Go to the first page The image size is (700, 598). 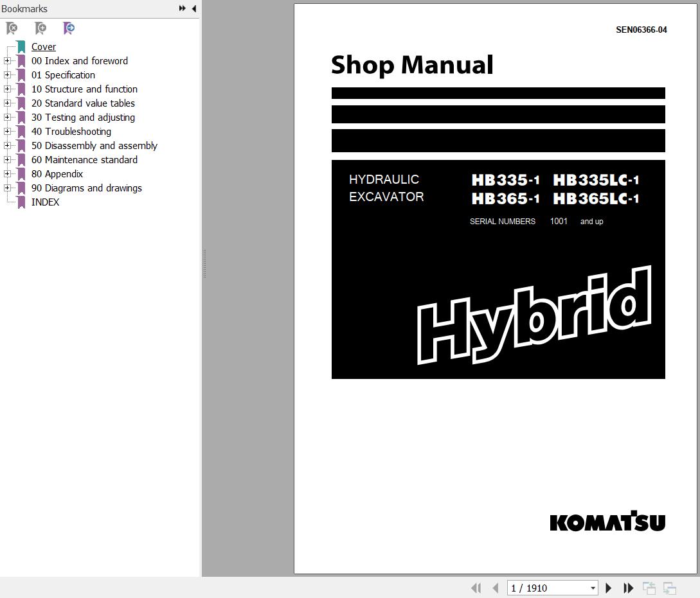[476, 588]
